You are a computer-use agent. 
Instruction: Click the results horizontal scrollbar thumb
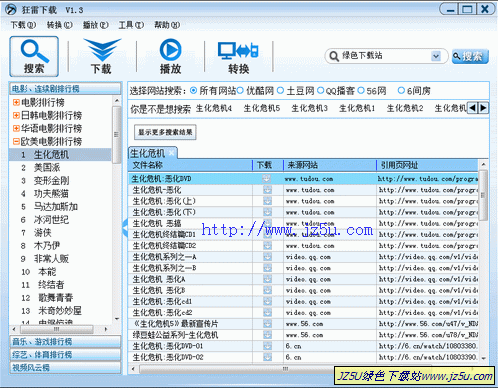285,369
